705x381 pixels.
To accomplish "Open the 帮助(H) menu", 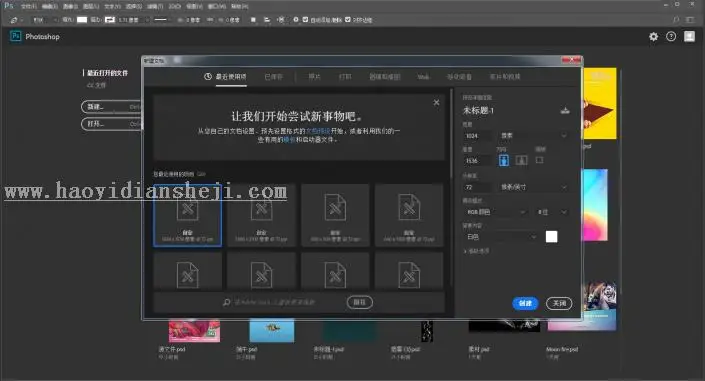I will [x=239, y=6].
